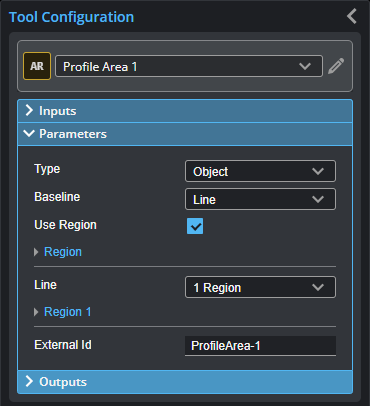The height and width of the screenshot is (406, 370).
Task: Open the Line dropdown showing 1 Region
Action: (x=260, y=287)
